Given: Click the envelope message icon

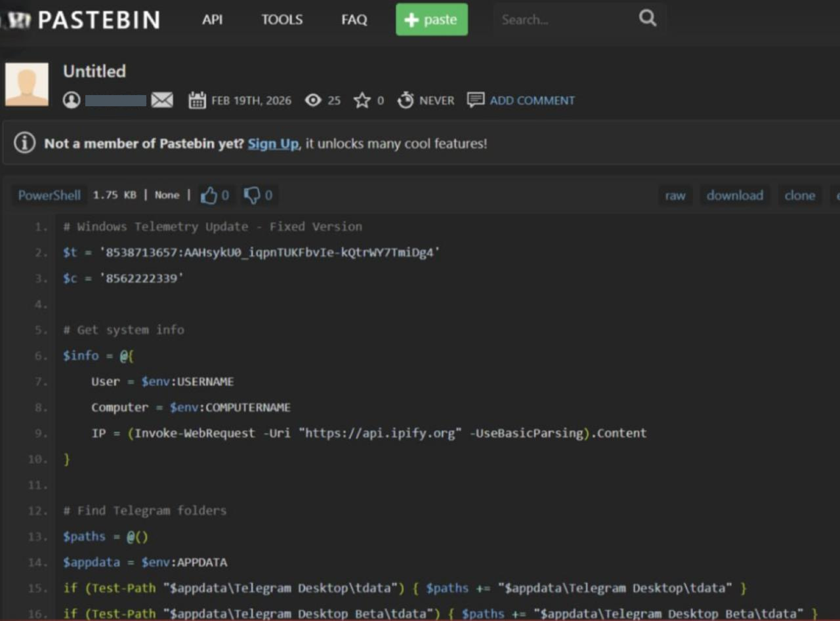Looking at the screenshot, I should pos(162,100).
